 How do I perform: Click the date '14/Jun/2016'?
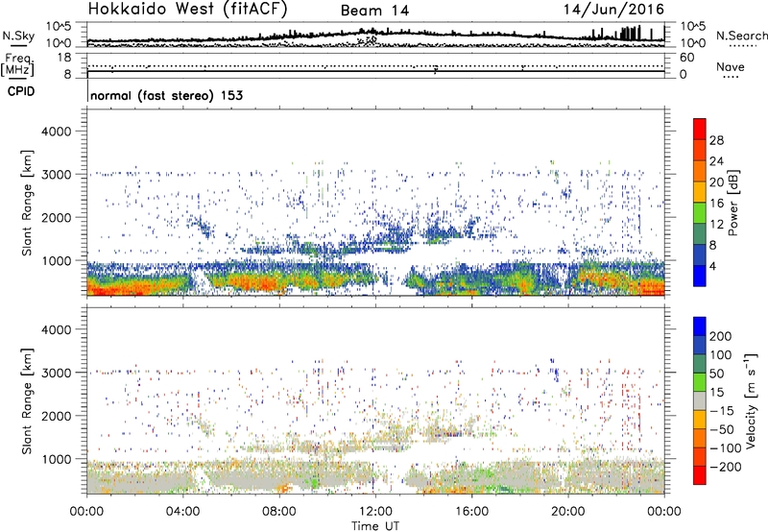[x=613, y=10]
